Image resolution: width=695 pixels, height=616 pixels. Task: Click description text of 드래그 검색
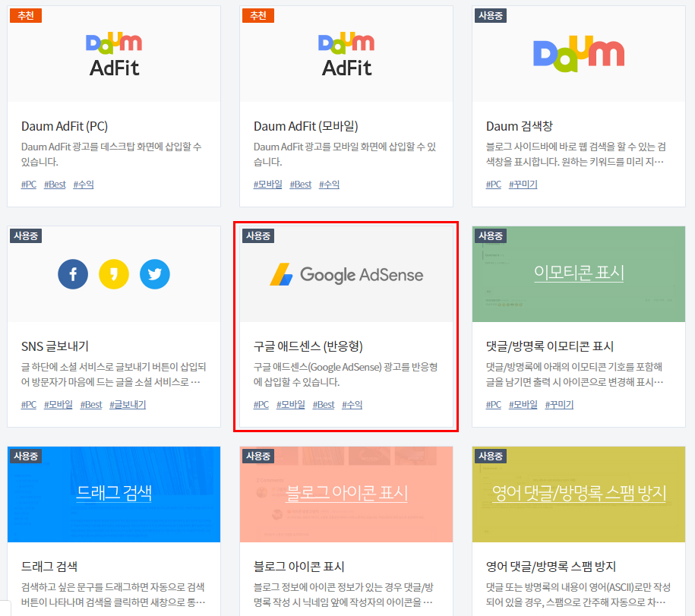coord(113,595)
